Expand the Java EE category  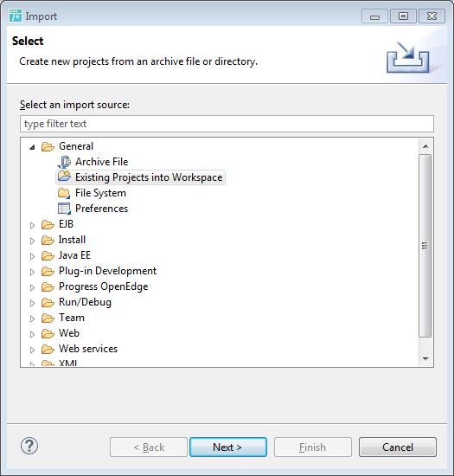point(32,256)
